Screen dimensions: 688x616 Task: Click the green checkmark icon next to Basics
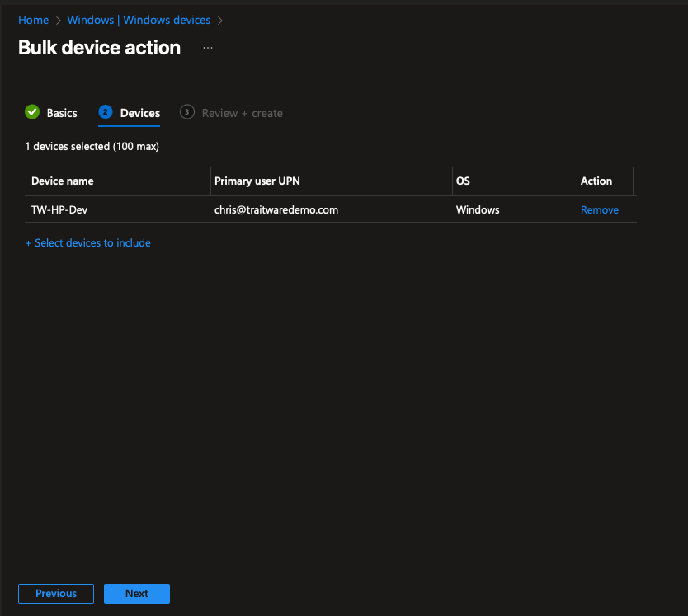[x=32, y=112]
